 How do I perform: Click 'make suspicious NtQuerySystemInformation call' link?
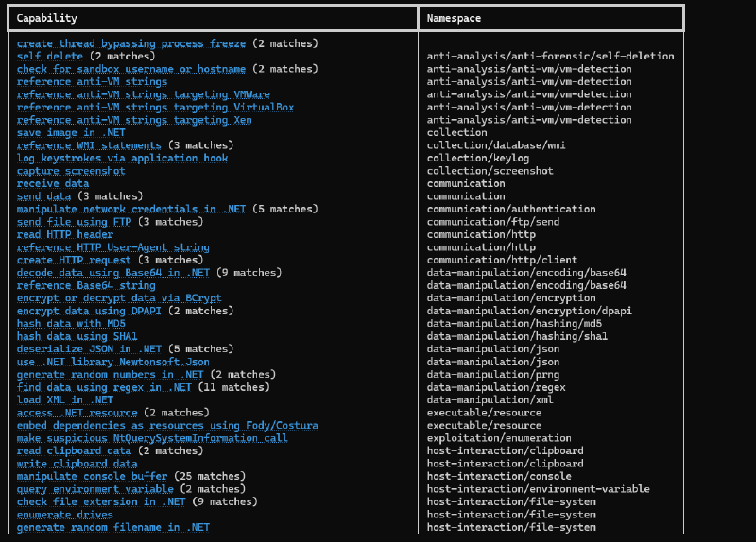pos(152,438)
